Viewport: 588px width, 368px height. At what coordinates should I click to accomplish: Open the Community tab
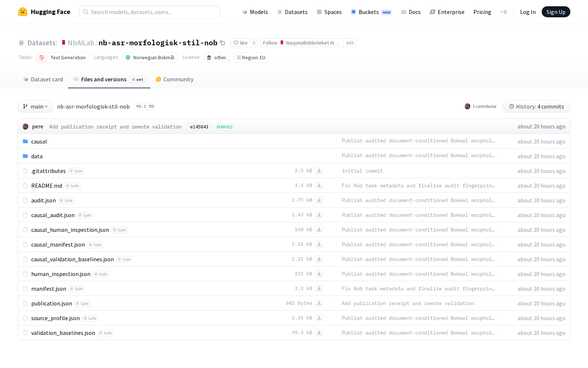(175, 79)
